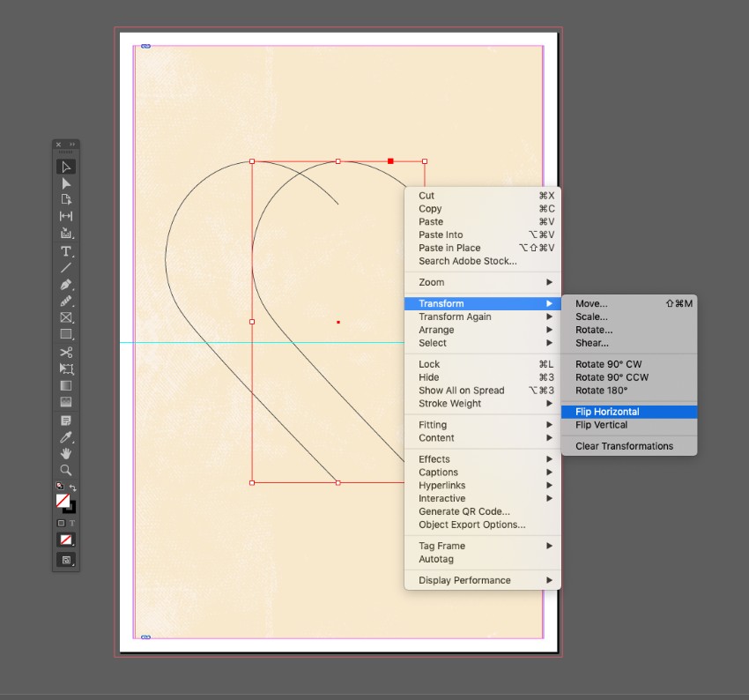The image size is (749, 700).
Task: Click the top-right selection handle
Action: click(x=424, y=161)
